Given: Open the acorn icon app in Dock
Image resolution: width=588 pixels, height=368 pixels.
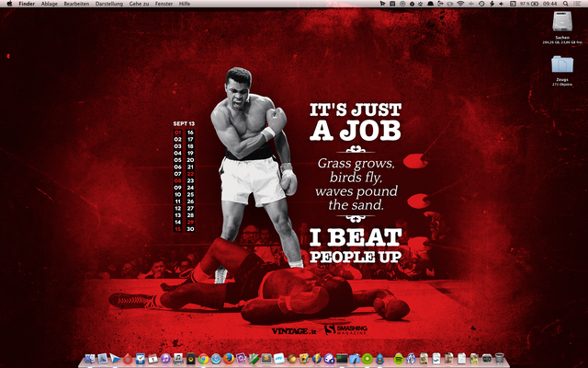Looking at the screenshot, I should coord(292,359).
